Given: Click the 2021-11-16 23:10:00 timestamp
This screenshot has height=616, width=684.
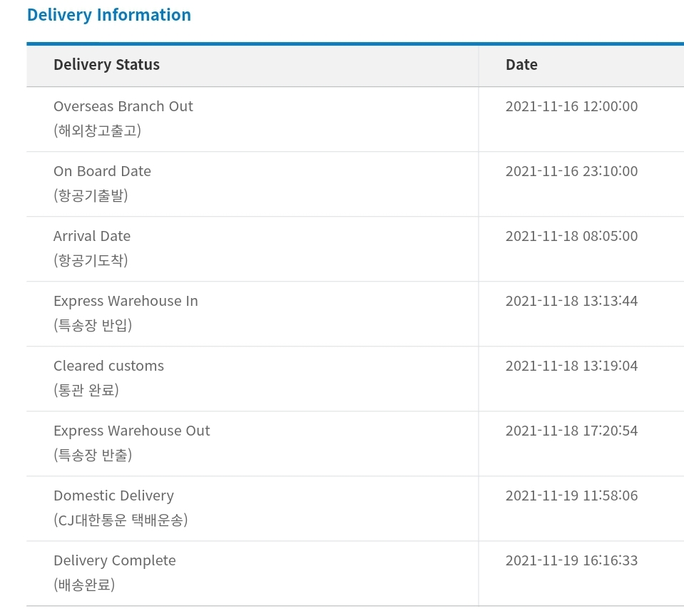Looking at the screenshot, I should click(571, 172).
